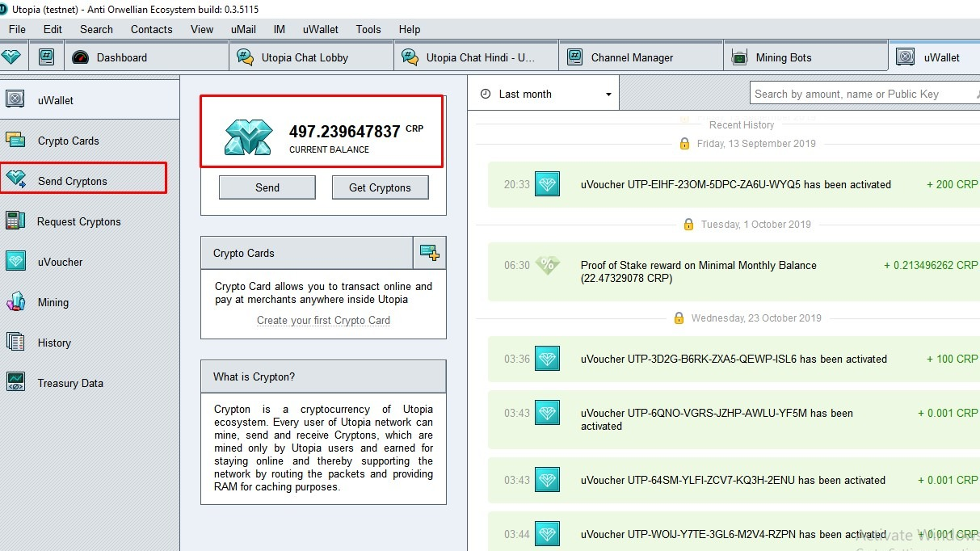Viewport: 980px width, 551px height.
Task: Click the 497.239647837 current balance value
Action: point(344,132)
